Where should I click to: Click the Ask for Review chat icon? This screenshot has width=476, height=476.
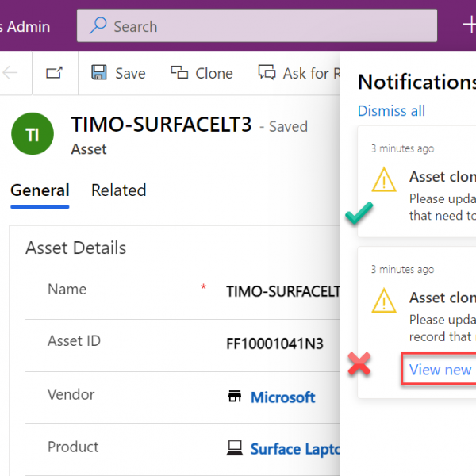(x=267, y=72)
